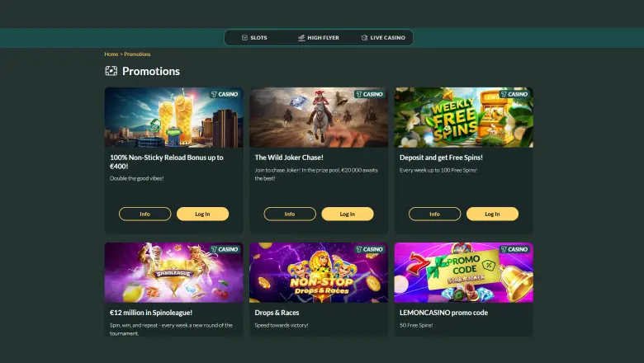Open Info for Deposit and get Free Spins
Screen dimensions: 644x363
[x=435, y=214]
